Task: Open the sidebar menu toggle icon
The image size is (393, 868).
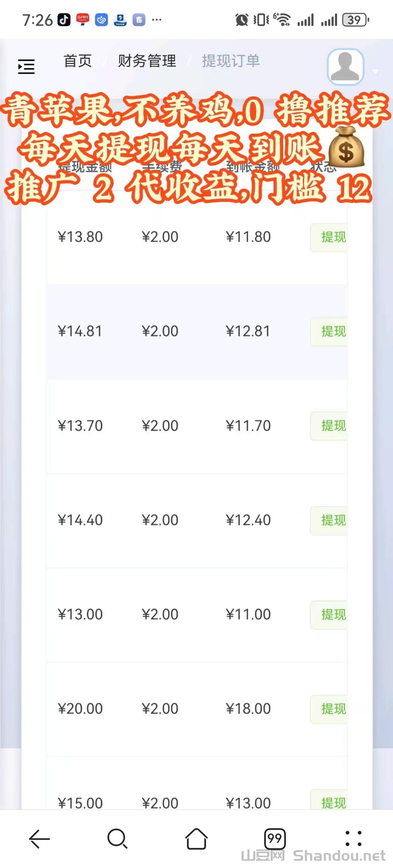Action: coord(26,67)
